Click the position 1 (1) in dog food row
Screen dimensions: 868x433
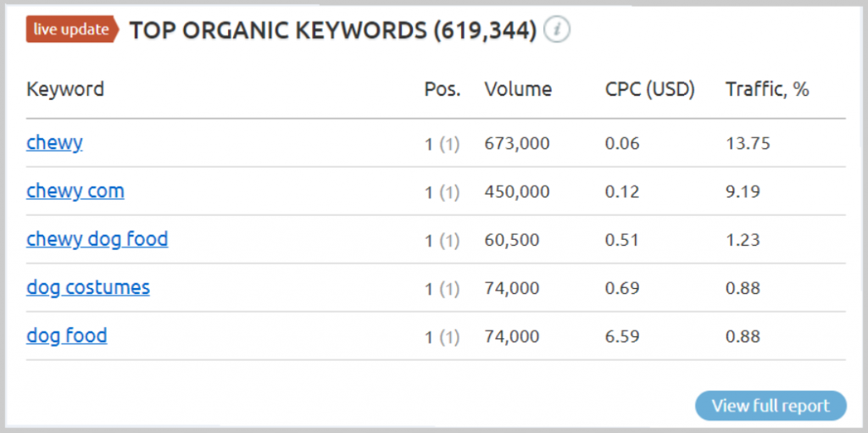coord(442,337)
